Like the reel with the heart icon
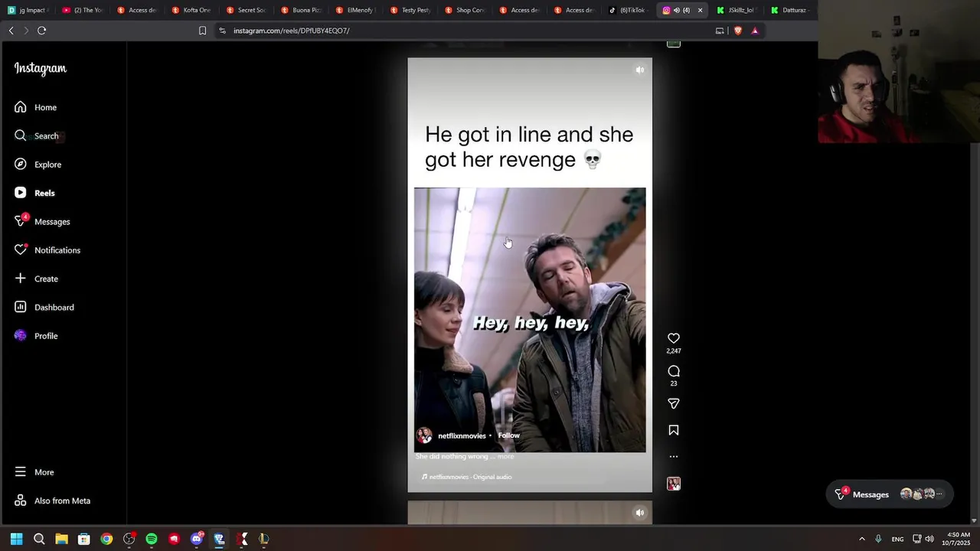Viewport: 980px width, 551px height. (674, 338)
